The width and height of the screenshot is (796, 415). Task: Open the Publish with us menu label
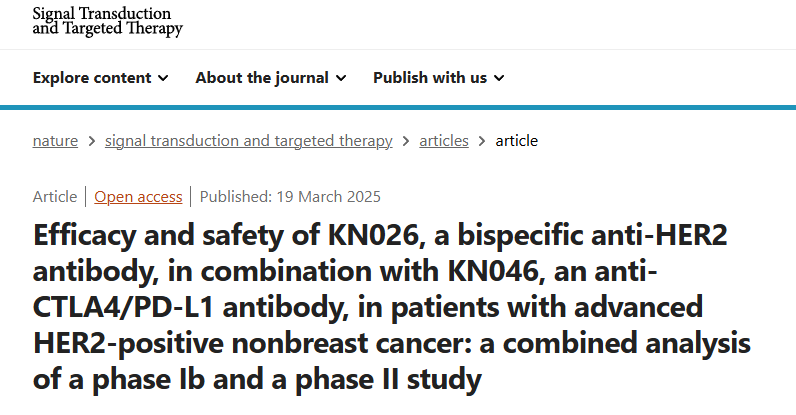point(430,78)
